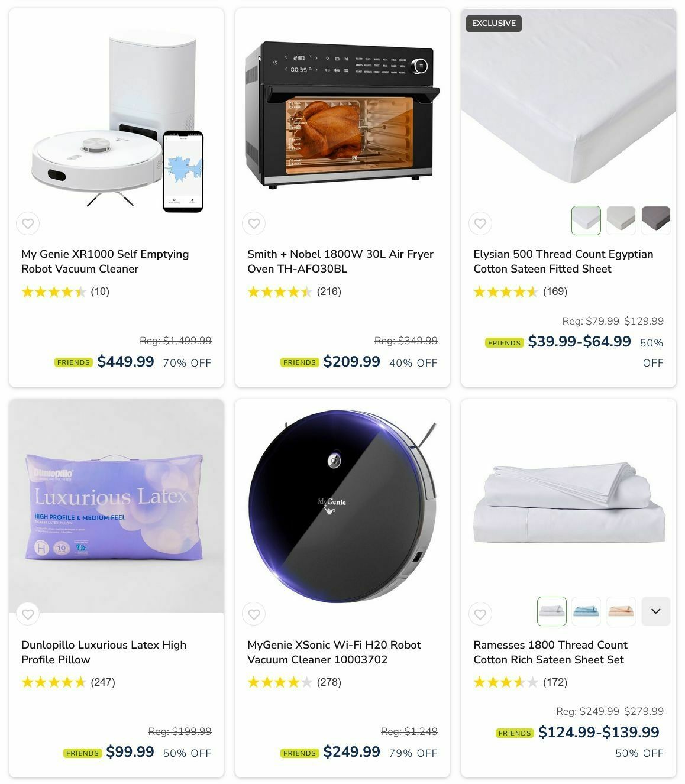The image size is (685, 784).
Task: Tap heart icon on Ramesses Sheet Set
Action: pyautogui.click(x=480, y=614)
